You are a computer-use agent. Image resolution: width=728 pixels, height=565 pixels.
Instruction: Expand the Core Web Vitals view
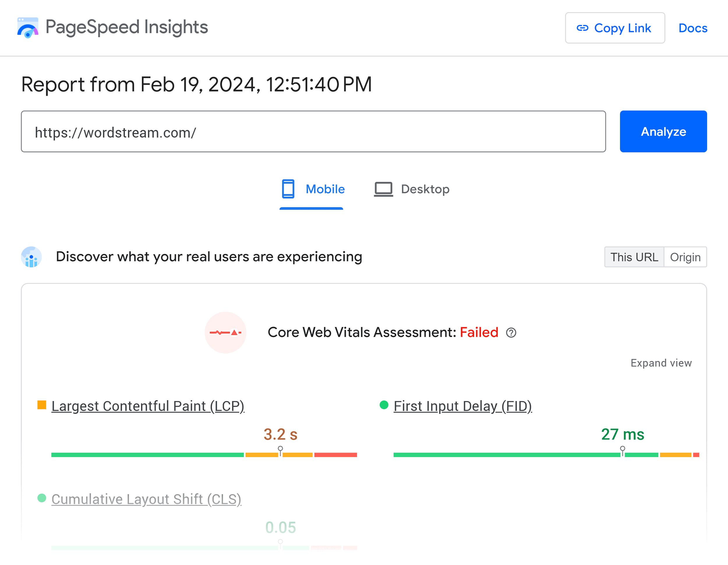(661, 363)
